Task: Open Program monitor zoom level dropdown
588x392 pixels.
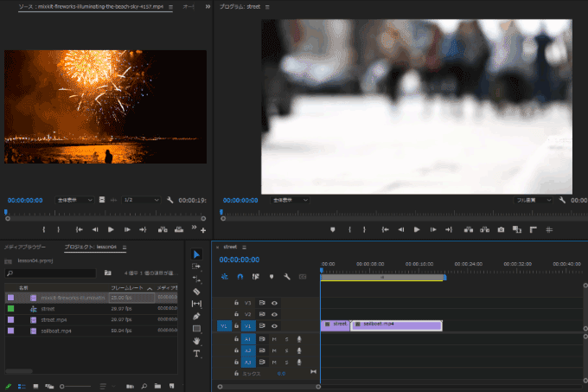Action: [290, 200]
